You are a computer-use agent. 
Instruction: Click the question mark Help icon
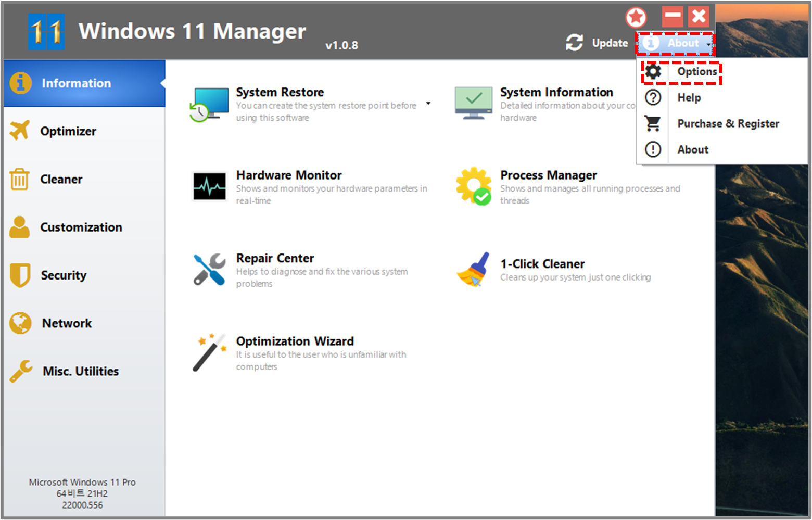coord(653,97)
